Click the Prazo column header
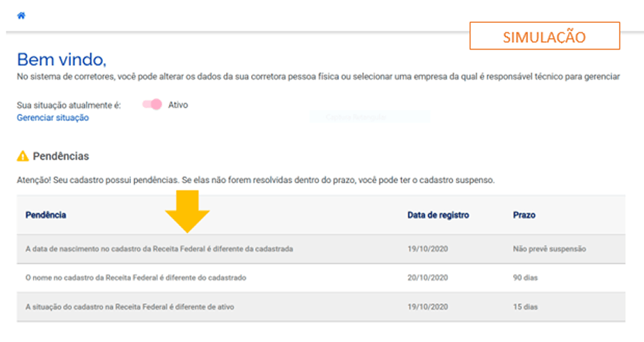The image size is (644, 342). [524, 215]
